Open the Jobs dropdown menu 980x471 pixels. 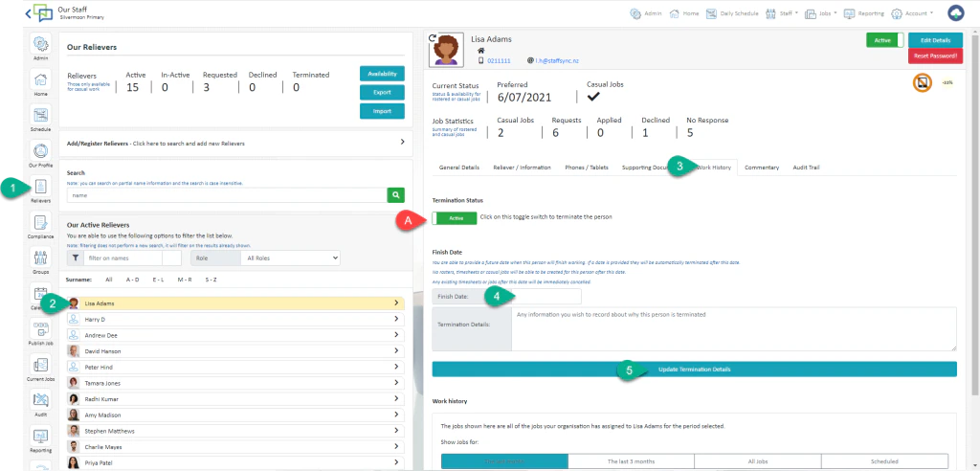coord(820,13)
